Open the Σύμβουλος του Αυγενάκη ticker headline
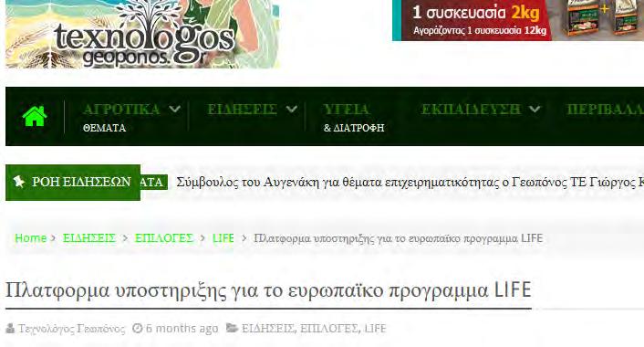The width and height of the screenshot is (644, 347). point(410,182)
